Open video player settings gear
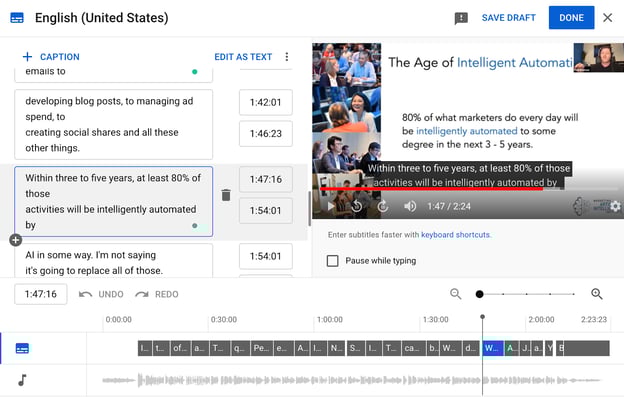 click(614, 206)
